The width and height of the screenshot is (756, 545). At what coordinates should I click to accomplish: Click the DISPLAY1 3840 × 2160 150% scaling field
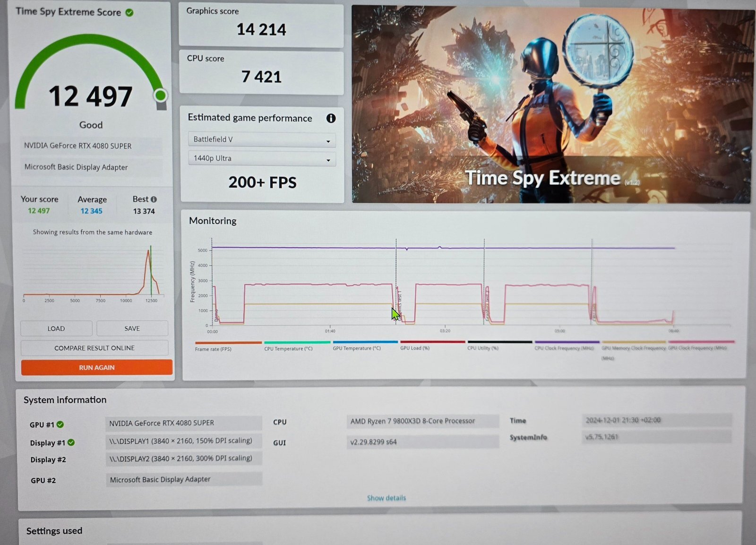(183, 441)
